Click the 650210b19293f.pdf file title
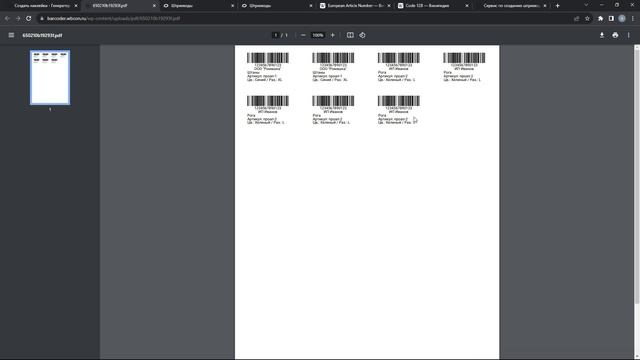This screenshot has height=360, width=640. 42,36
